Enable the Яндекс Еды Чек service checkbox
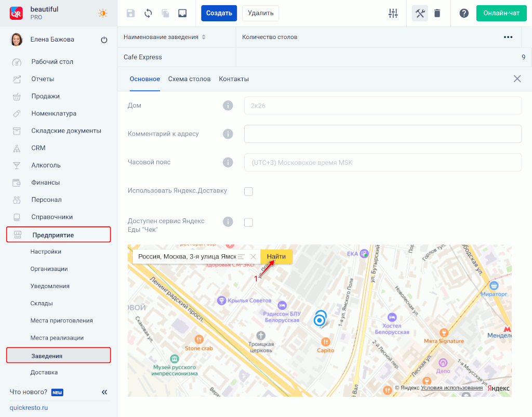 point(248,223)
